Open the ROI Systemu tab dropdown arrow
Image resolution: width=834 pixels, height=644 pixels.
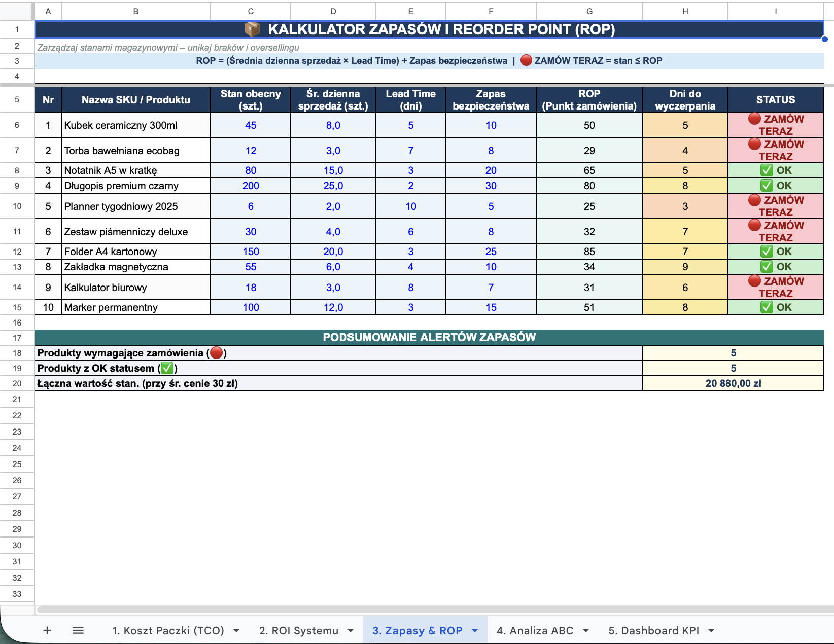pos(351,631)
